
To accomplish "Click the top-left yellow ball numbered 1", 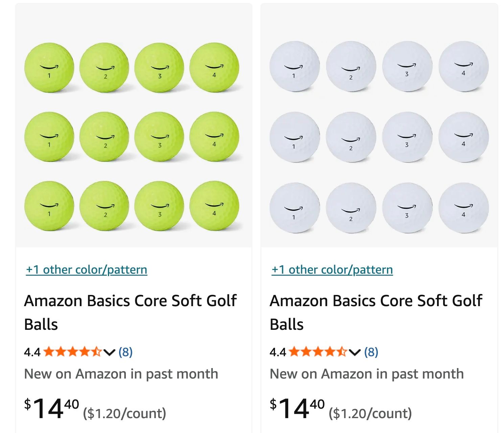I will 49,67.
